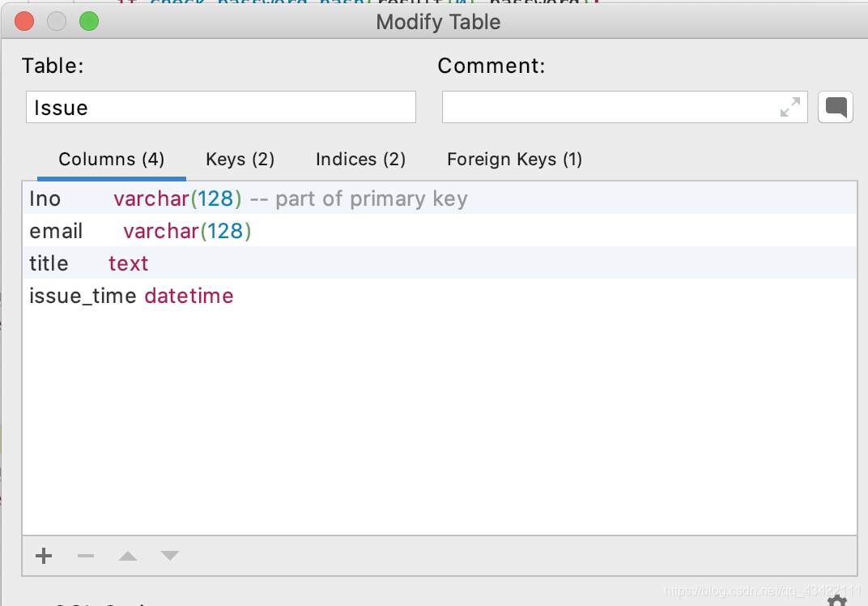Open the Keys (2) tab
The image size is (868, 606).
240,160
